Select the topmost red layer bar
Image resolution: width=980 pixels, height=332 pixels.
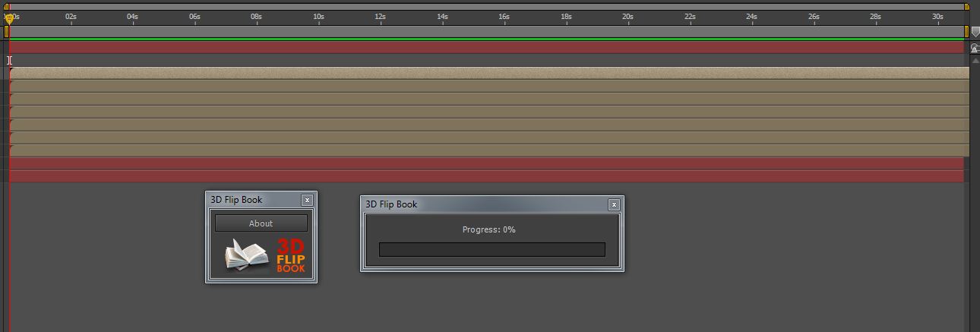tap(486, 47)
